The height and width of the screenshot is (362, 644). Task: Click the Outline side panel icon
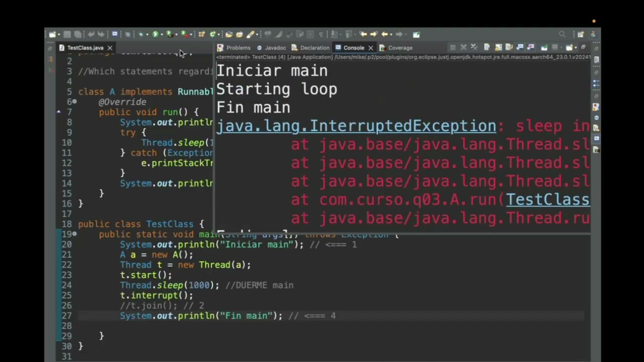[596, 83]
